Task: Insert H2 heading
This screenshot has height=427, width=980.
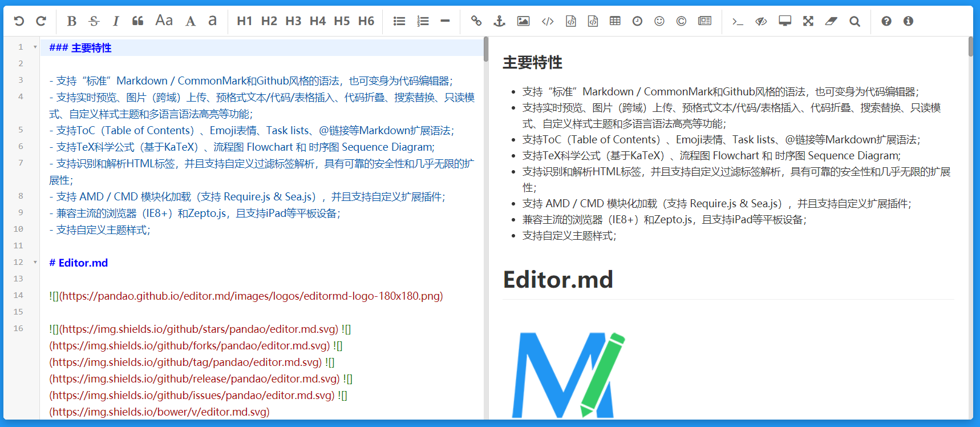Action: click(x=269, y=21)
